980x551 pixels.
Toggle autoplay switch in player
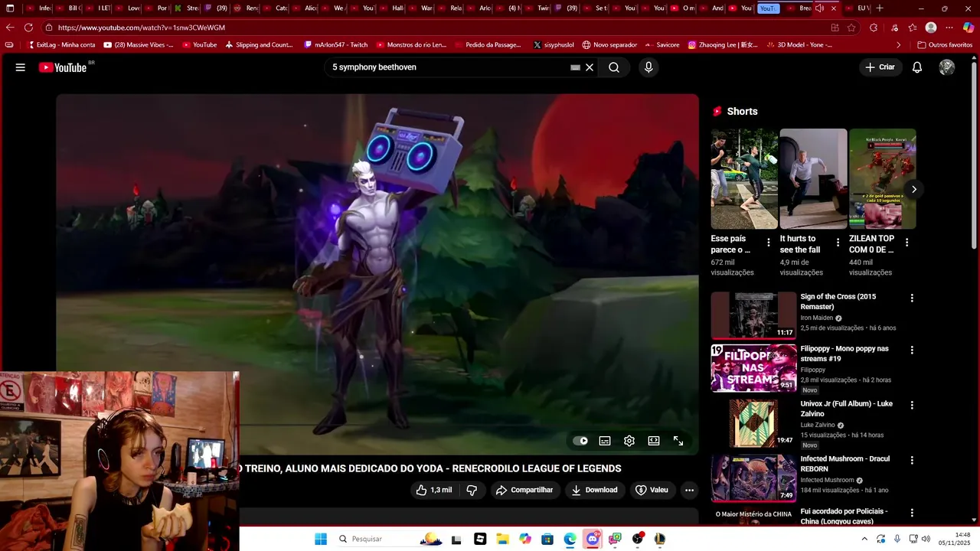click(x=580, y=441)
